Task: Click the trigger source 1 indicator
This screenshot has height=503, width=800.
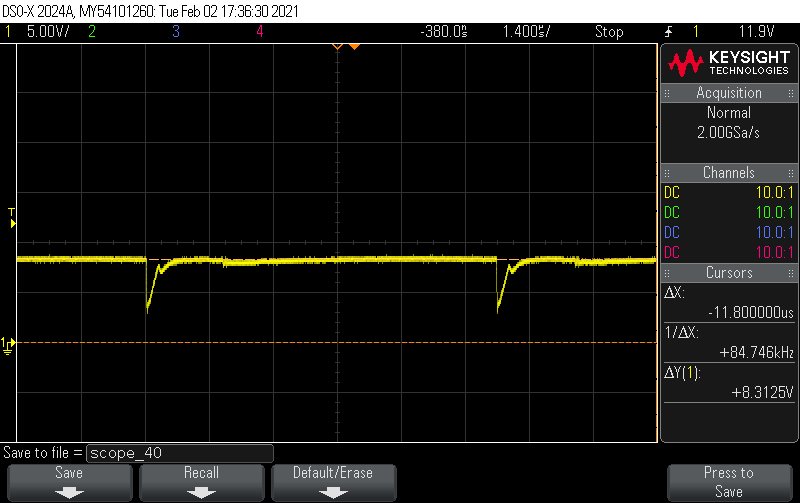Action: 696,32
